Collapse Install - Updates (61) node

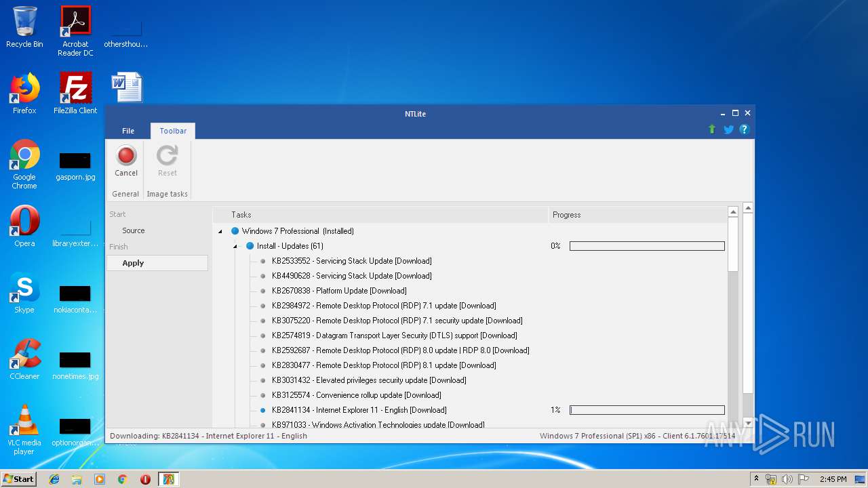[x=235, y=246]
